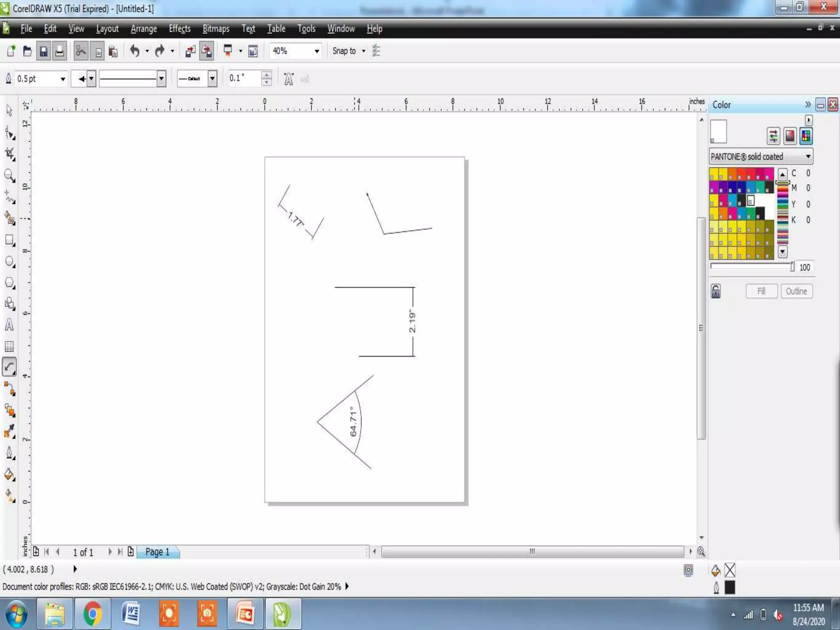The image size is (840, 630).
Task: Select the Pick tool in the toolbox
Action: point(9,110)
